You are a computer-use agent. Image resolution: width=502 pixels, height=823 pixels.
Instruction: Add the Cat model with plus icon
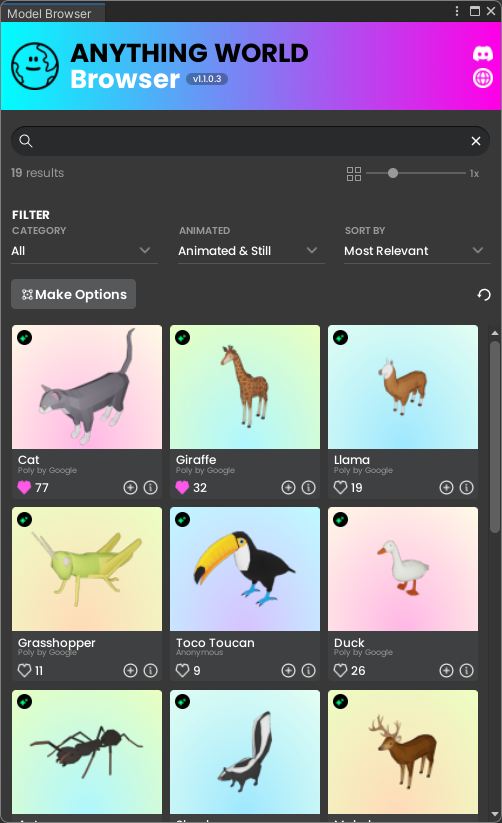pyautogui.click(x=130, y=488)
